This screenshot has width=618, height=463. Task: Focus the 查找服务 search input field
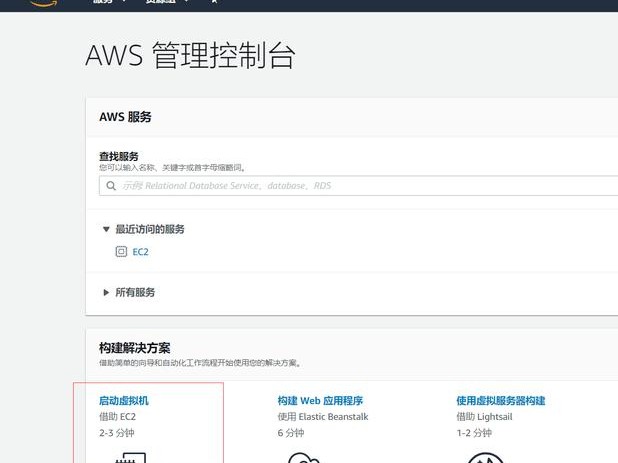pos(358,186)
